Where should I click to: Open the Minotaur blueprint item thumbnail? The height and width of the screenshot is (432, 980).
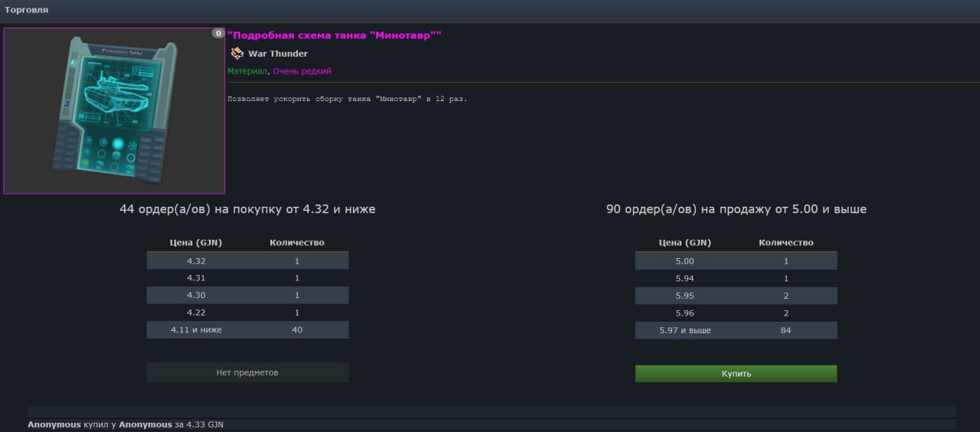(x=114, y=111)
